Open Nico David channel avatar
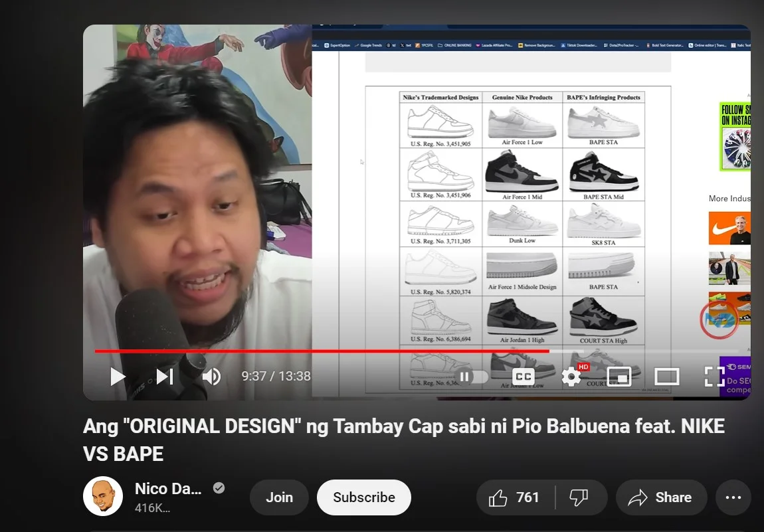The image size is (764, 532). [103, 496]
